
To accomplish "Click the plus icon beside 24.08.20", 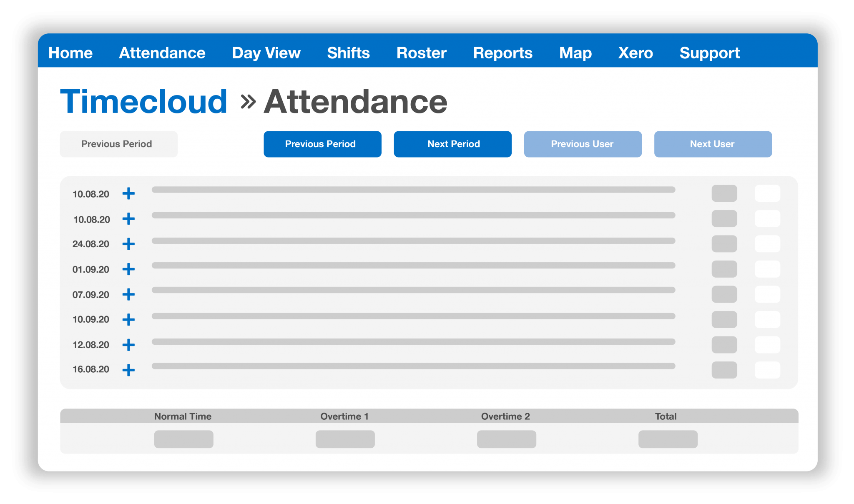I will click(x=129, y=244).
